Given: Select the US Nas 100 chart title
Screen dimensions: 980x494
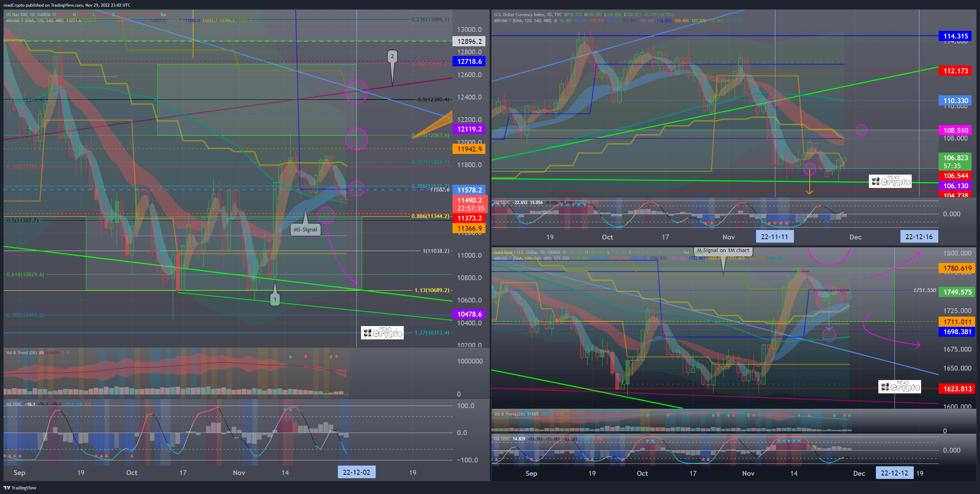Looking at the screenshot, I should click(28, 14).
